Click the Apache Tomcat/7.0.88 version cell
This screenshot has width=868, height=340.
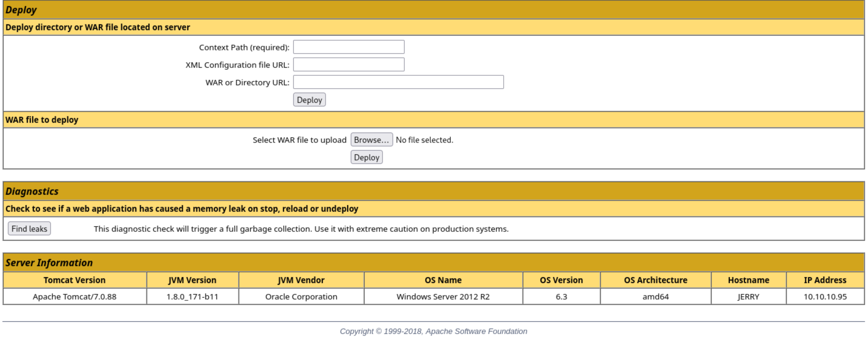(x=75, y=296)
